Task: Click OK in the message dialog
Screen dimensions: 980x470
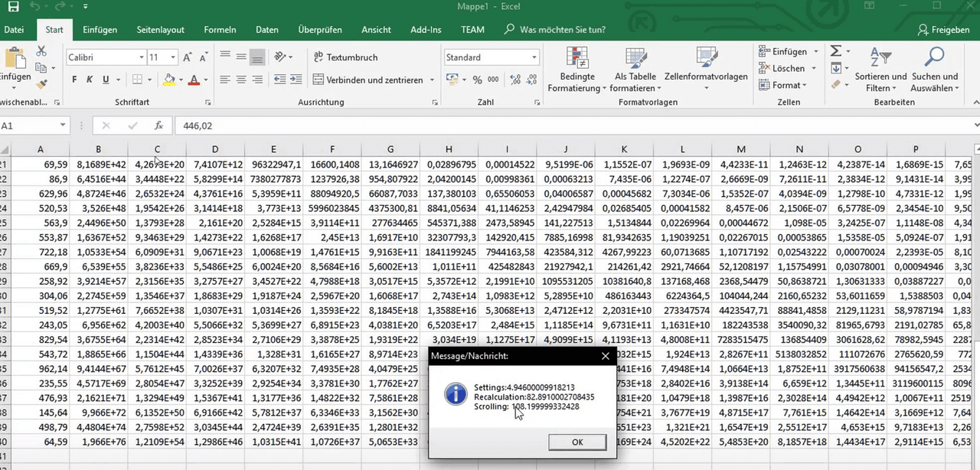Action: pyautogui.click(x=577, y=442)
